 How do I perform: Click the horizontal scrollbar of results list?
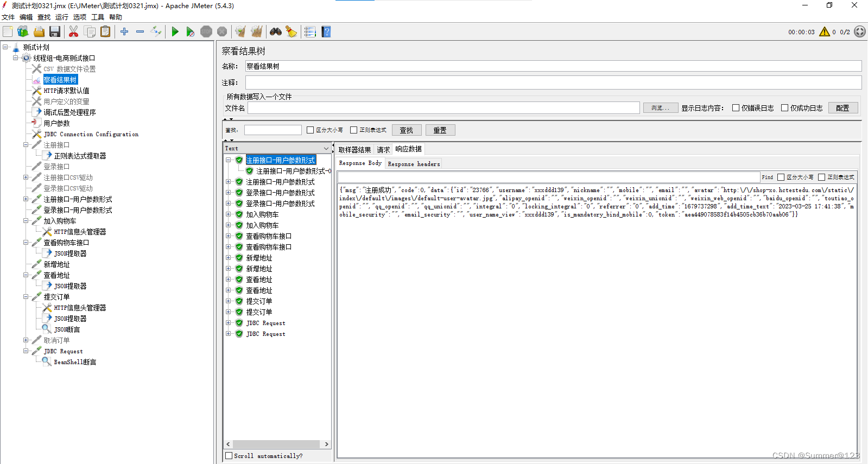[x=276, y=444]
